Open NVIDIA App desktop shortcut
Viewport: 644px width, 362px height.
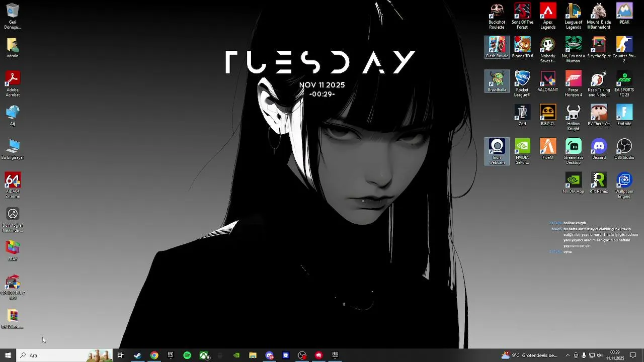click(573, 182)
